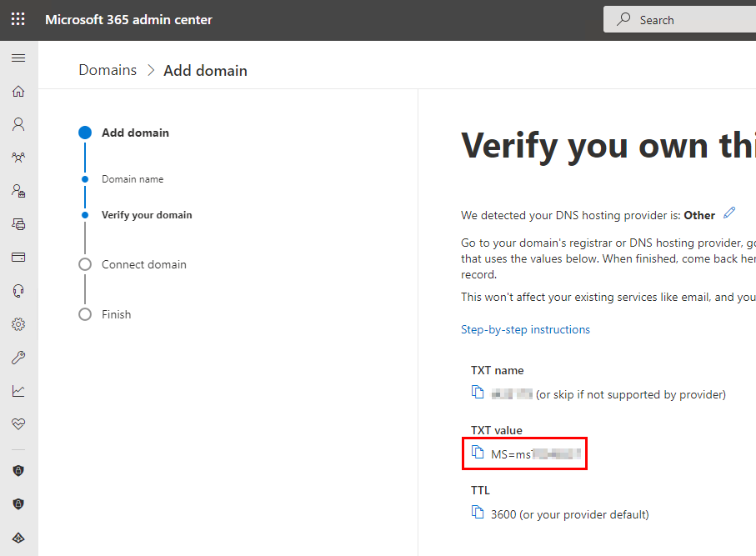Click the Search box
The width and height of the screenshot is (756, 556).
pos(680,19)
